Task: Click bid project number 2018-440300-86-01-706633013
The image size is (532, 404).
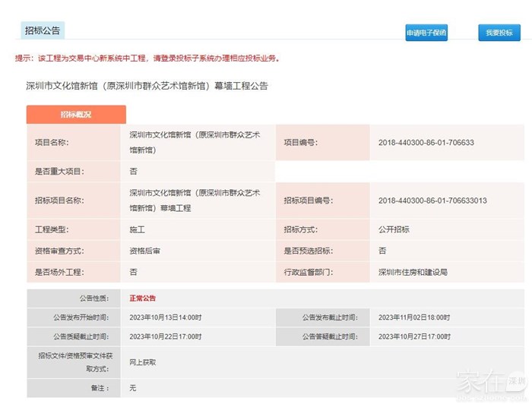Action: [432, 200]
